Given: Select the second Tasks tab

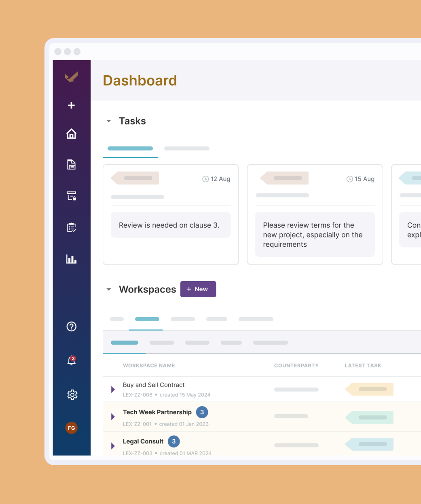Looking at the screenshot, I should tap(187, 149).
